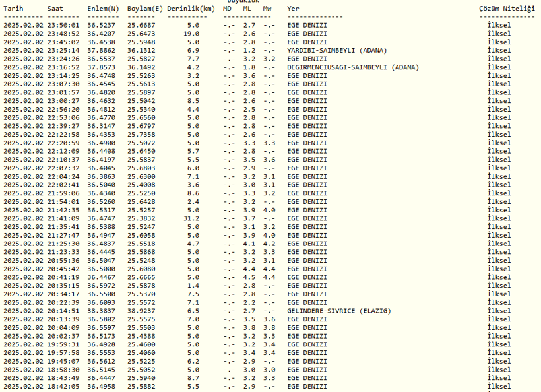Select the 18:42:05 time in last row

(x=63, y=386)
